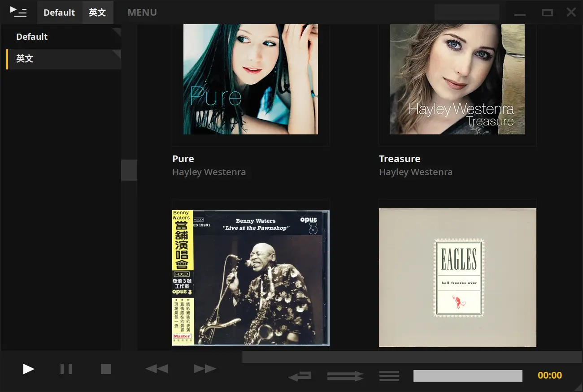Toggle the playback order double-arrow icon

[x=345, y=376]
